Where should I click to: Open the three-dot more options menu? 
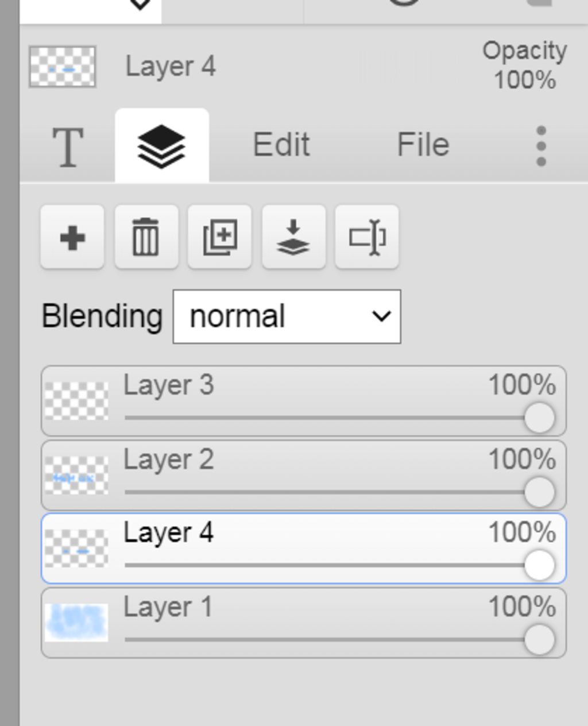click(x=540, y=146)
